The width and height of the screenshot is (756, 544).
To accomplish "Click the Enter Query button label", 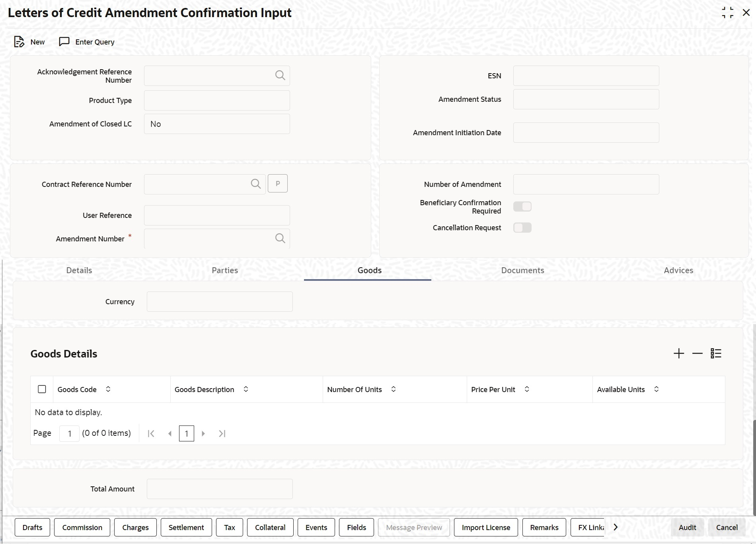I will point(95,42).
